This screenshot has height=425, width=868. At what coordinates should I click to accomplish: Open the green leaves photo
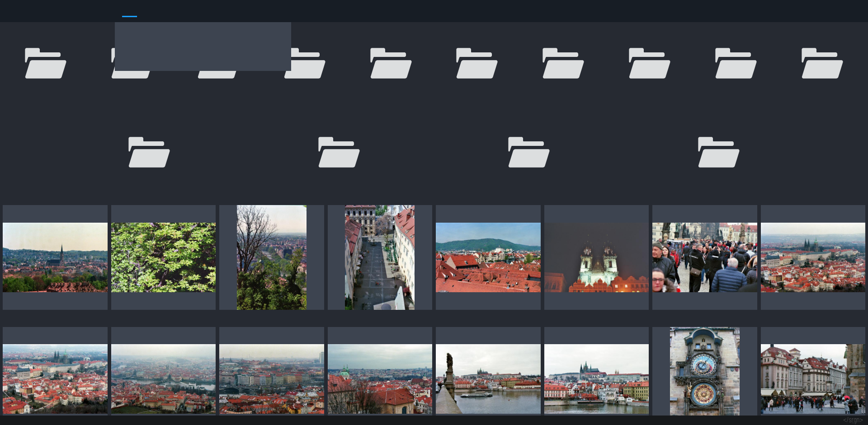pos(163,257)
